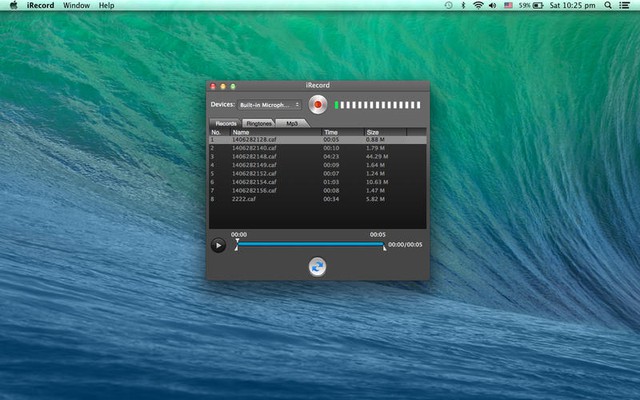
Task: Select the Records tab
Action: pyautogui.click(x=226, y=123)
